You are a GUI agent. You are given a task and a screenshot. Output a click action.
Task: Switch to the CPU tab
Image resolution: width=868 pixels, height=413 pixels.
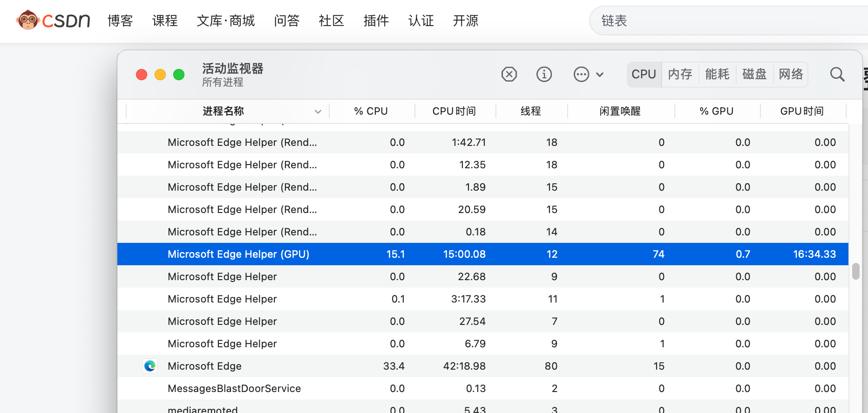click(644, 74)
